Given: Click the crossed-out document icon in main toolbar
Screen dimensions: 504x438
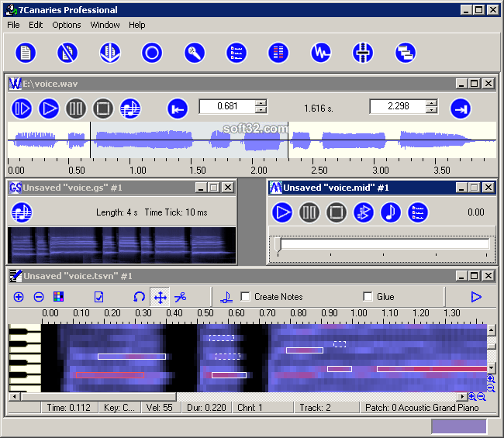Looking at the screenshot, I should (x=67, y=53).
